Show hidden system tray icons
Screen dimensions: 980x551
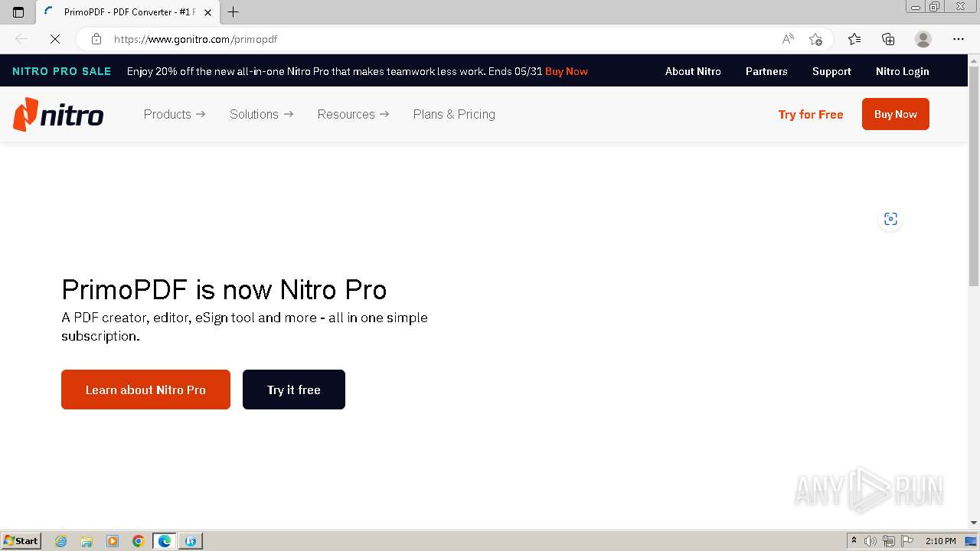click(854, 541)
